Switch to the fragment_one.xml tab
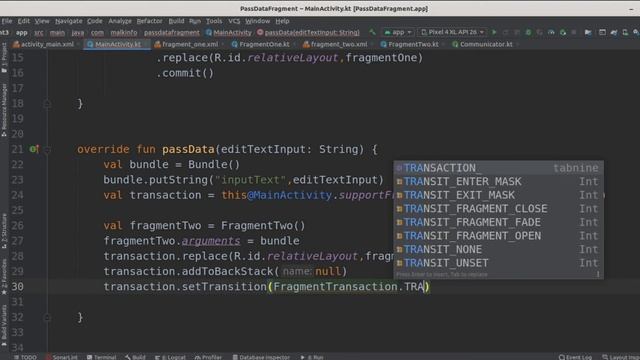The width and height of the screenshot is (640, 360). coord(186,44)
